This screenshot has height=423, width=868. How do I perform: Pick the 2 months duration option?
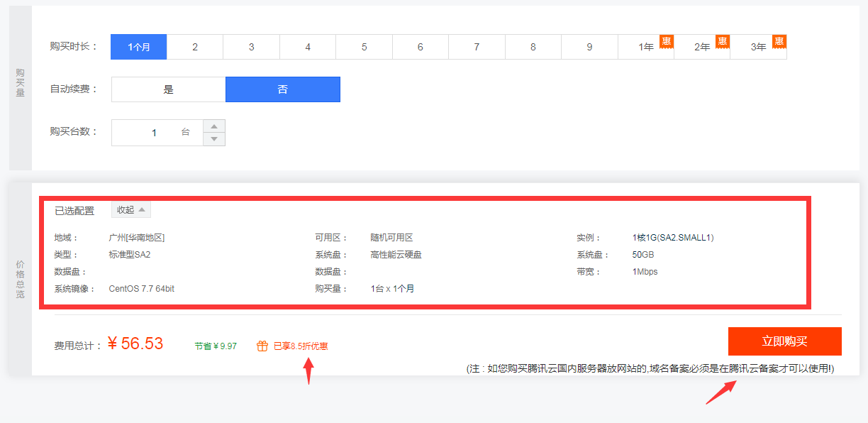click(195, 47)
